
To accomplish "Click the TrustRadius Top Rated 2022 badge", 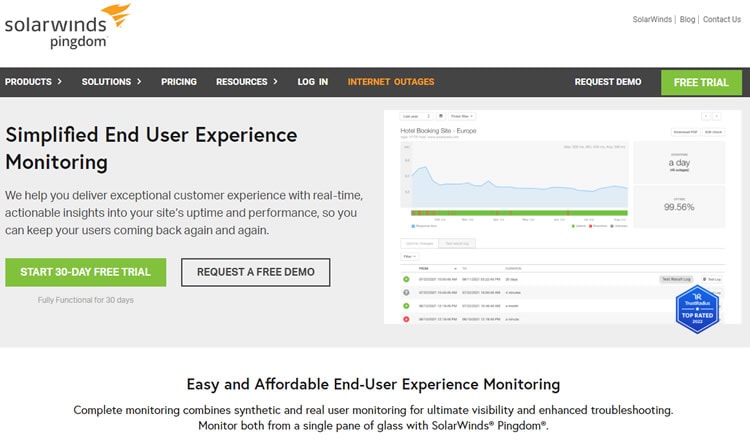I will click(x=697, y=309).
